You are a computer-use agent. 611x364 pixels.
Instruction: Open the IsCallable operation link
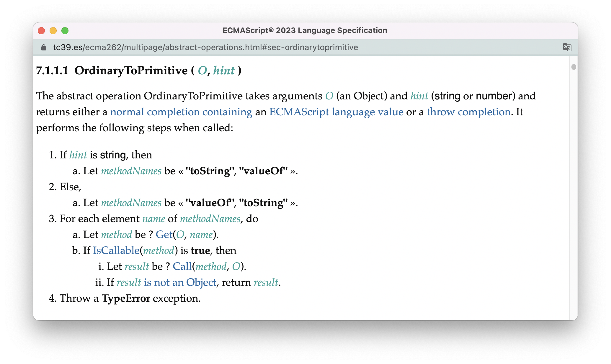point(116,250)
